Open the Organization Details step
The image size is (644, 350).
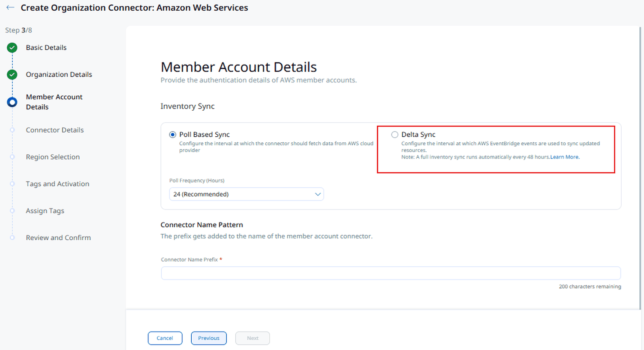(x=59, y=74)
